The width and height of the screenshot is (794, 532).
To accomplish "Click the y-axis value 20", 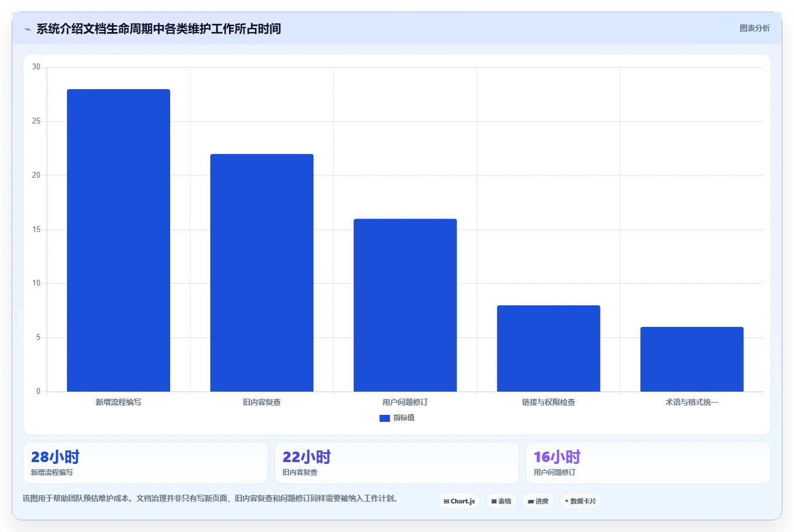I will (36, 175).
